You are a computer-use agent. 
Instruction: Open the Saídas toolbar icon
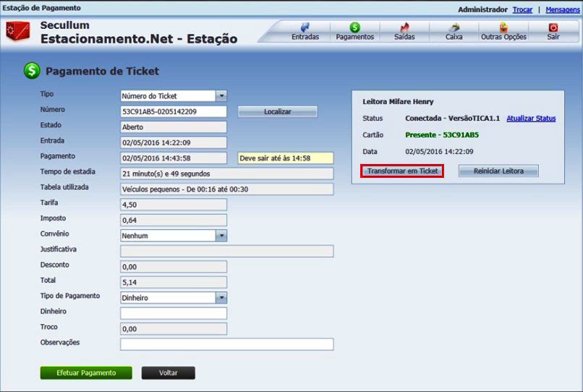click(404, 27)
